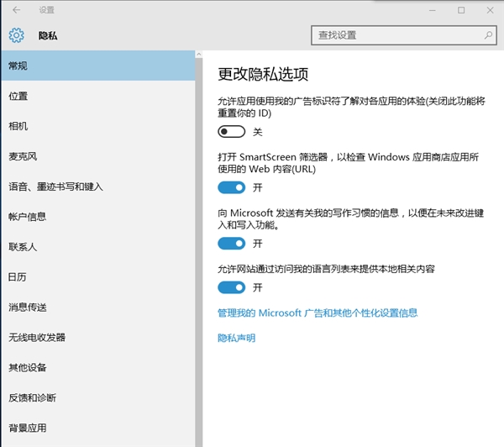Image resolution: width=504 pixels, height=447 pixels.
Task: Disable sending writing info to Microsoft
Action: coord(231,244)
